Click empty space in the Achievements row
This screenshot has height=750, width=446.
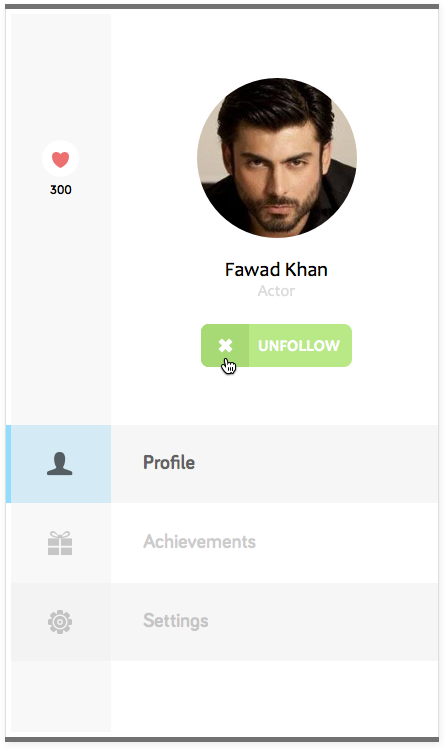point(347,543)
